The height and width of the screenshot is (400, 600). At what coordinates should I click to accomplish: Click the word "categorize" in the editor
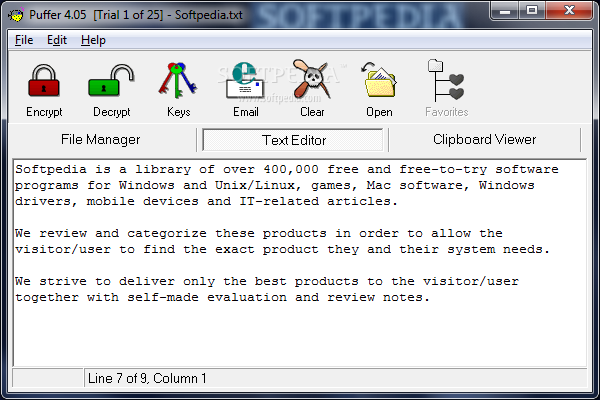click(167, 233)
